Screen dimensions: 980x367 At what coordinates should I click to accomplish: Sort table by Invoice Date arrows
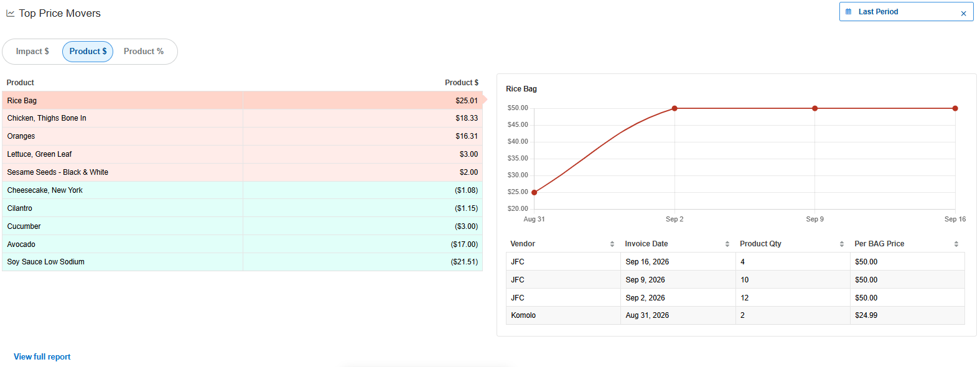point(727,244)
